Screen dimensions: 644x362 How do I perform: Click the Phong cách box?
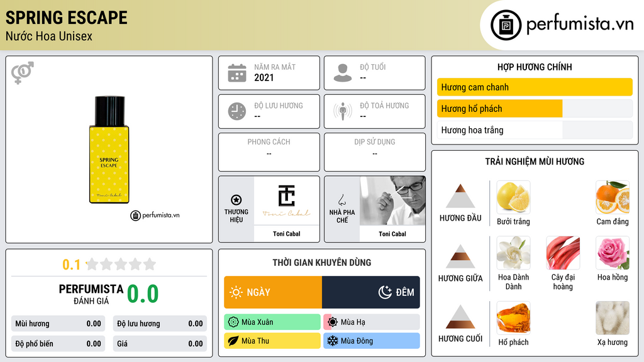[x=269, y=152]
